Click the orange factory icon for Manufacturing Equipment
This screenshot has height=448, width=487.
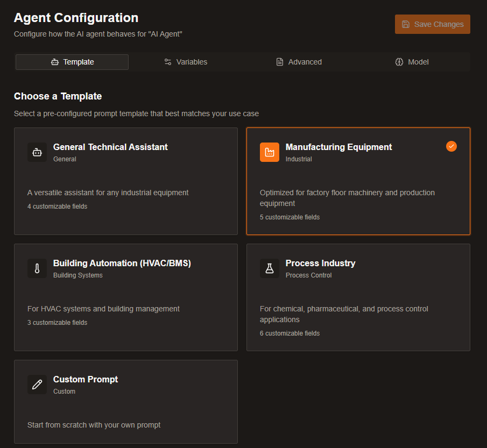click(x=270, y=152)
